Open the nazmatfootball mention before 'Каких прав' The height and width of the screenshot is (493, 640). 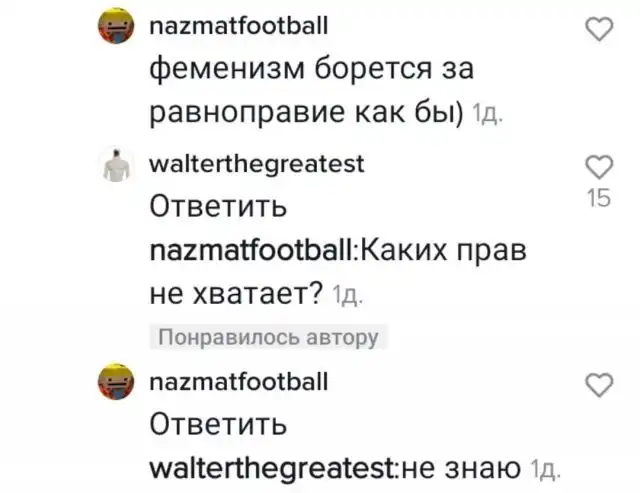pyautogui.click(x=253, y=250)
